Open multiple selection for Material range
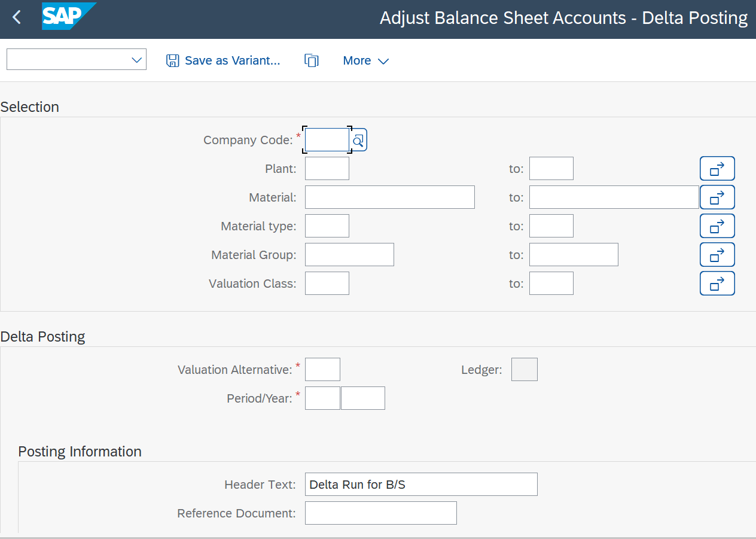Viewport: 756px width, 539px height. [717, 197]
